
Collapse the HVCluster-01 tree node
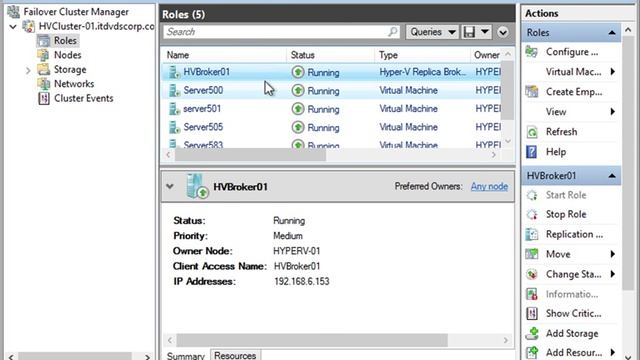[x=13, y=27]
